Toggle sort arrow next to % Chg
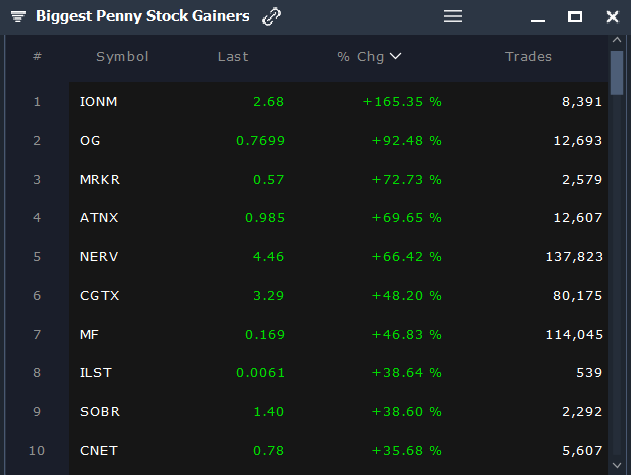This screenshot has width=631, height=475. tap(396, 56)
